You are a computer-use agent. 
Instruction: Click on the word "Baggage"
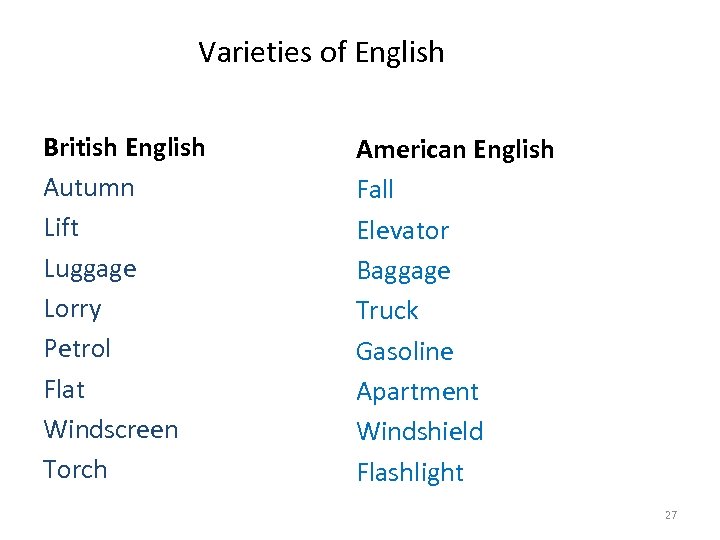pyautogui.click(x=403, y=271)
